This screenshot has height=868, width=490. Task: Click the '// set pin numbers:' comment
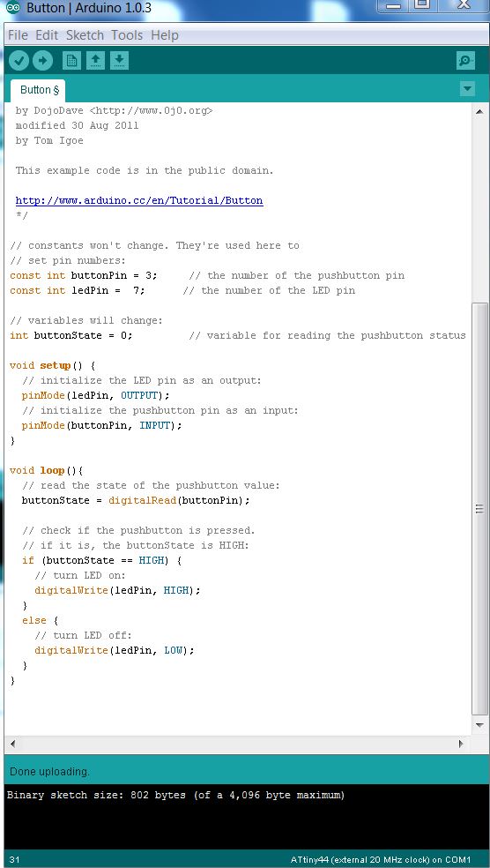pyautogui.click(x=68, y=260)
